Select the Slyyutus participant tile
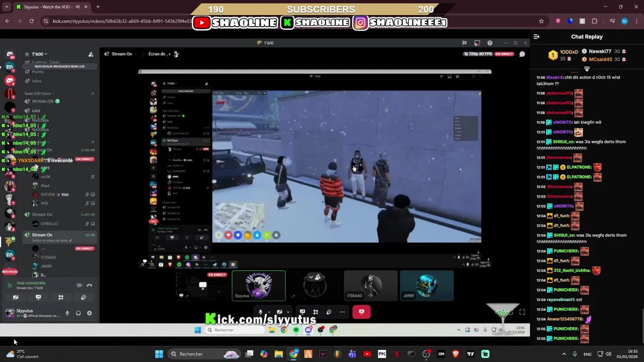This screenshot has width=644, height=362. pos(259,286)
